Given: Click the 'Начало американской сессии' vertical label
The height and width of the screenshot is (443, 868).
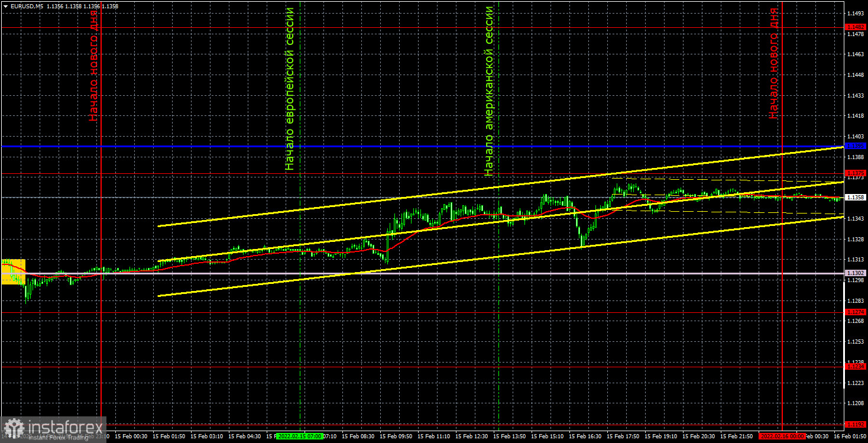Looking at the screenshot, I should pyautogui.click(x=488, y=92).
